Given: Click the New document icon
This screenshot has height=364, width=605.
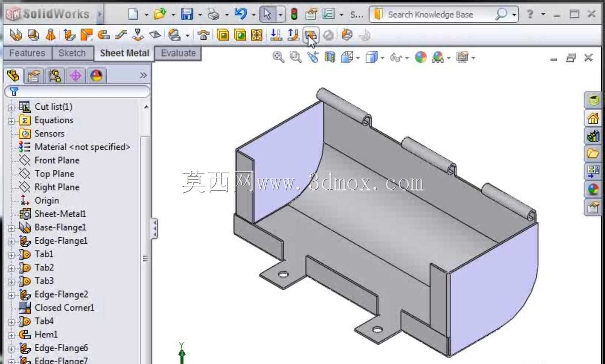Looking at the screenshot, I should pyautogui.click(x=134, y=14).
